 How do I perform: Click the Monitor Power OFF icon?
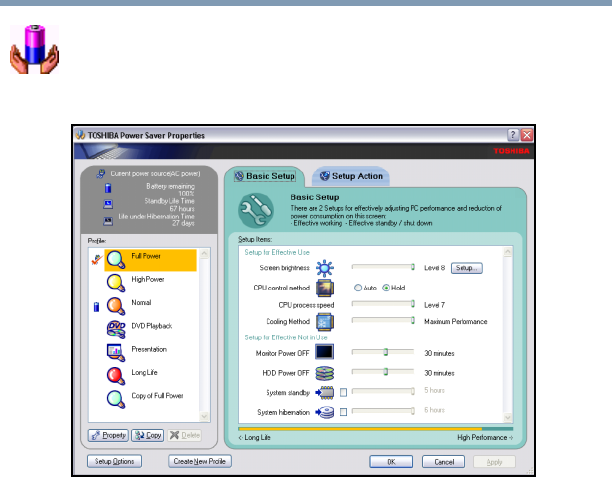325,352
